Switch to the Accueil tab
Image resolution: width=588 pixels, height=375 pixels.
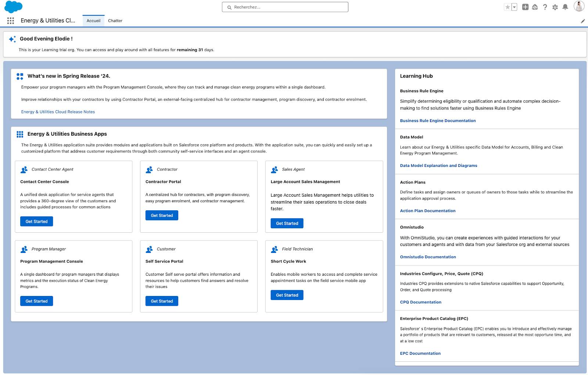(93, 21)
